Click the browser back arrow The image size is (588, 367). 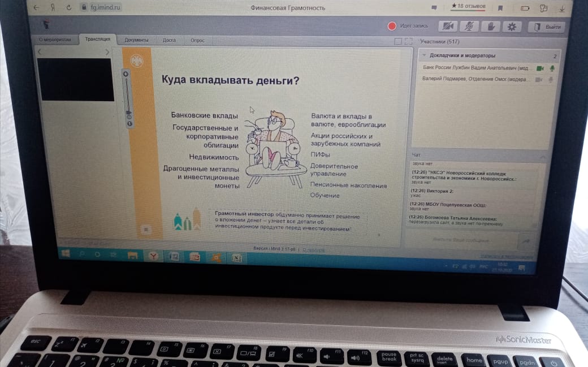(37, 8)
